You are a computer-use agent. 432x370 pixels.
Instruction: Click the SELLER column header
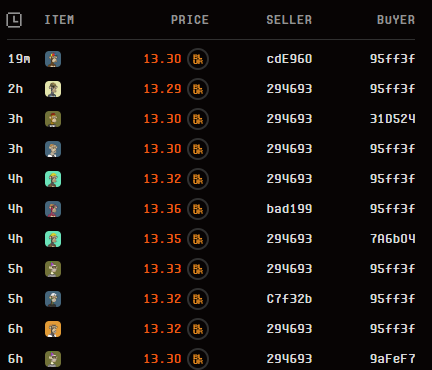(x=289, y=20)
